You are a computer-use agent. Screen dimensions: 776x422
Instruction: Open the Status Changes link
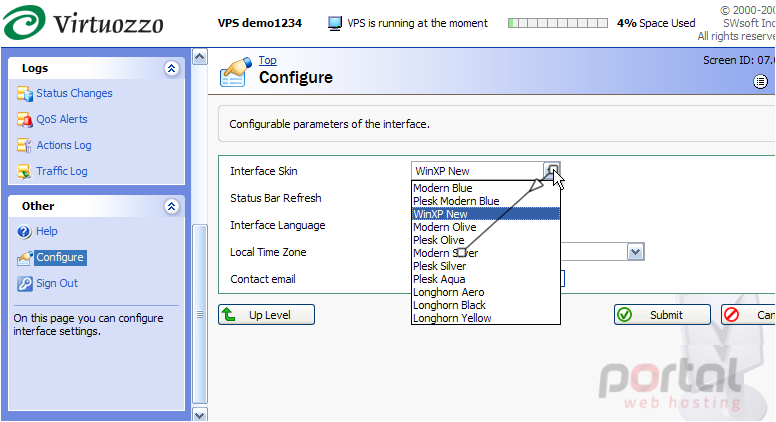pyautogui.click(x=74, y=93)
